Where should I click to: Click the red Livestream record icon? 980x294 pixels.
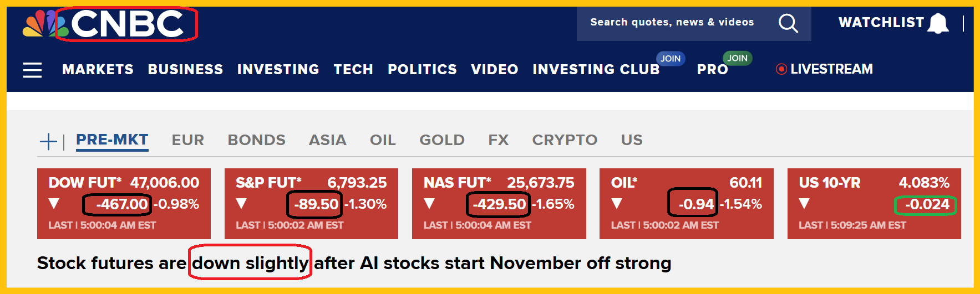tap(781, 69)
